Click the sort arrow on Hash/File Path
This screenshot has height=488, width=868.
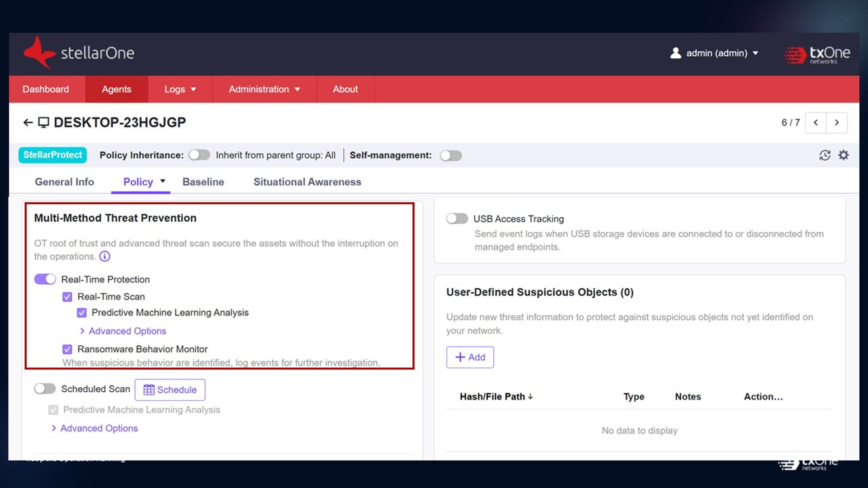530,397
